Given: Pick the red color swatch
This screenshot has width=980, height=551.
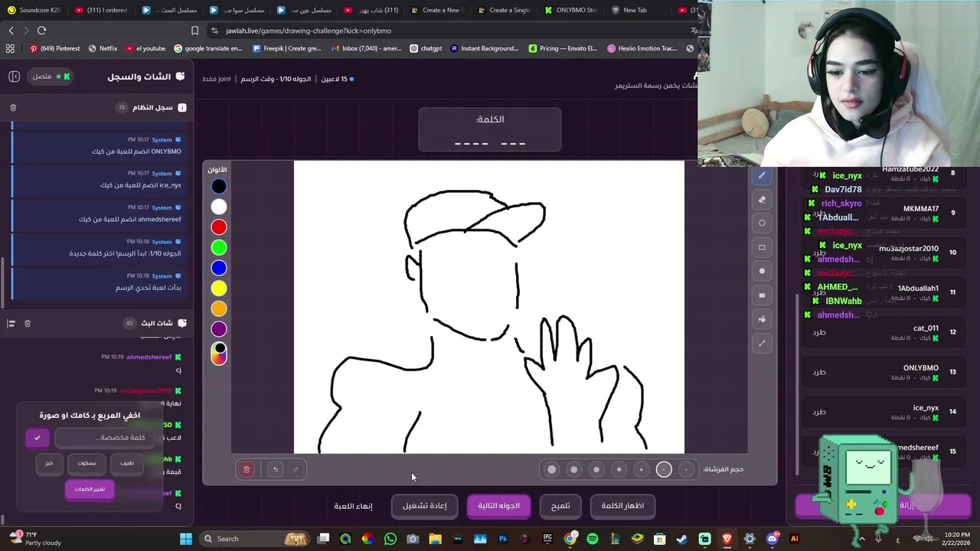Looking at the screenshot, I should click(x=219, y=227).
